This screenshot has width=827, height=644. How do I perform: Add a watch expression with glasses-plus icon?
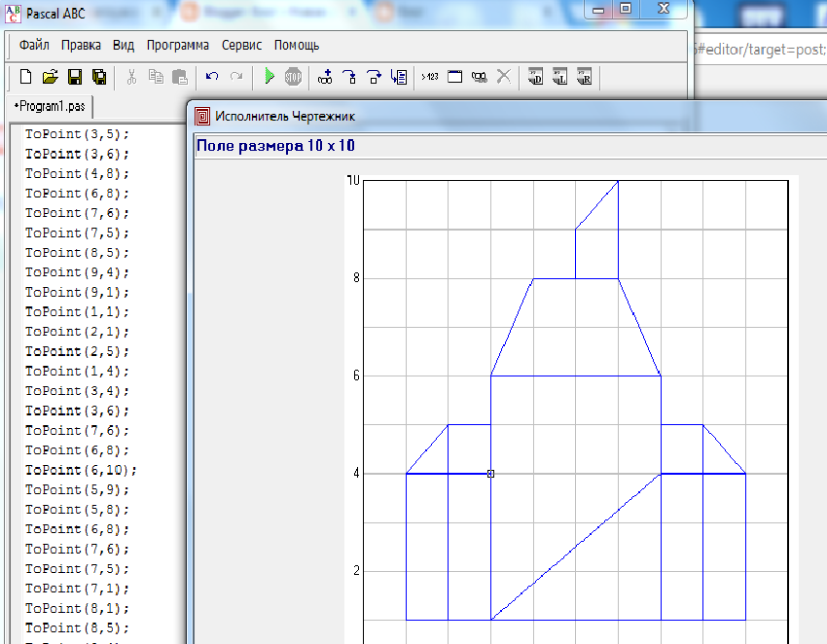coord(325,77)
